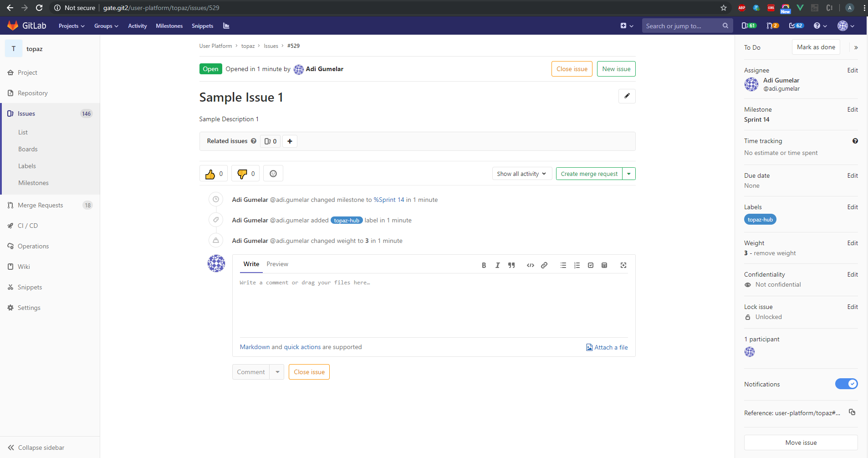
Task: Click the pencil edit issue title icon
Action: [x=627, y=96]
